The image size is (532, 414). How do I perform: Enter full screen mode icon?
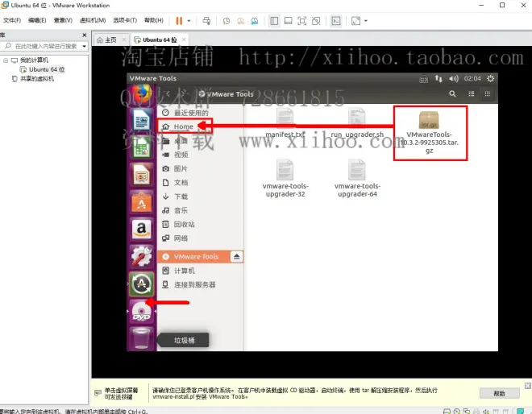point(302,21)
